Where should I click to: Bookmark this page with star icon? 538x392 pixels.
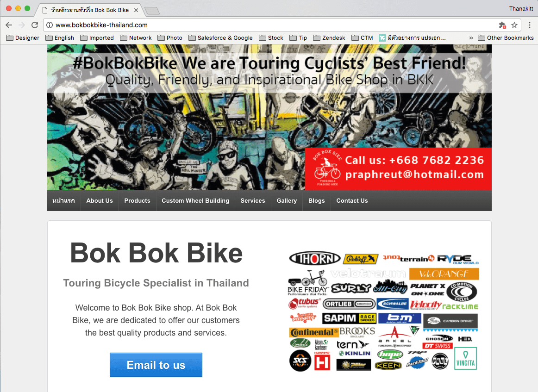(514, 25)
